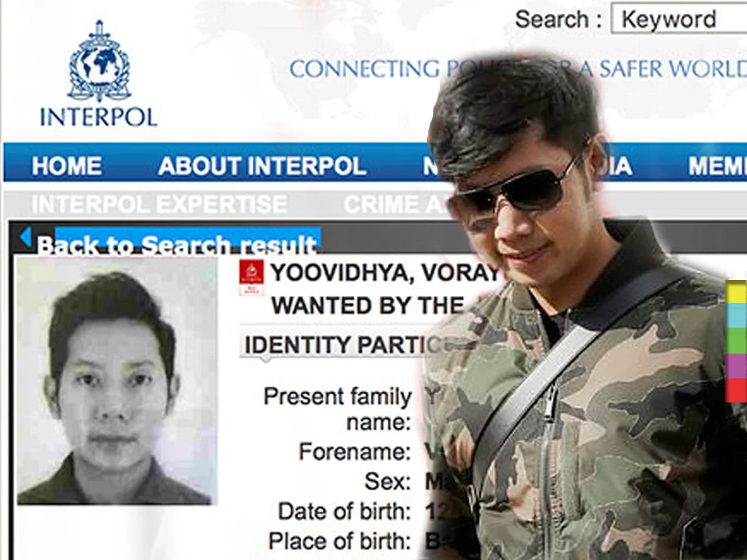
Task: Select the INTERPOL EXPERTISE tab
Action: [159, 204]
